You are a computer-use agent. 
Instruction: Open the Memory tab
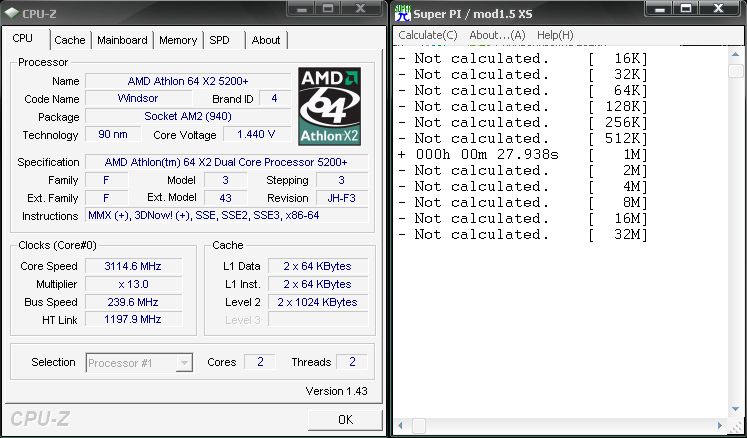(178, 41)
